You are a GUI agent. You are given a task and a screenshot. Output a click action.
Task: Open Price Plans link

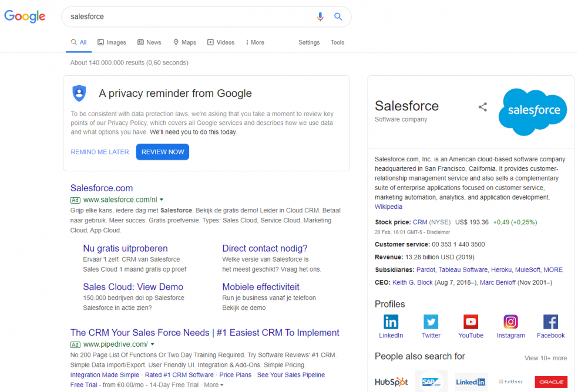(x=235, y=374)
